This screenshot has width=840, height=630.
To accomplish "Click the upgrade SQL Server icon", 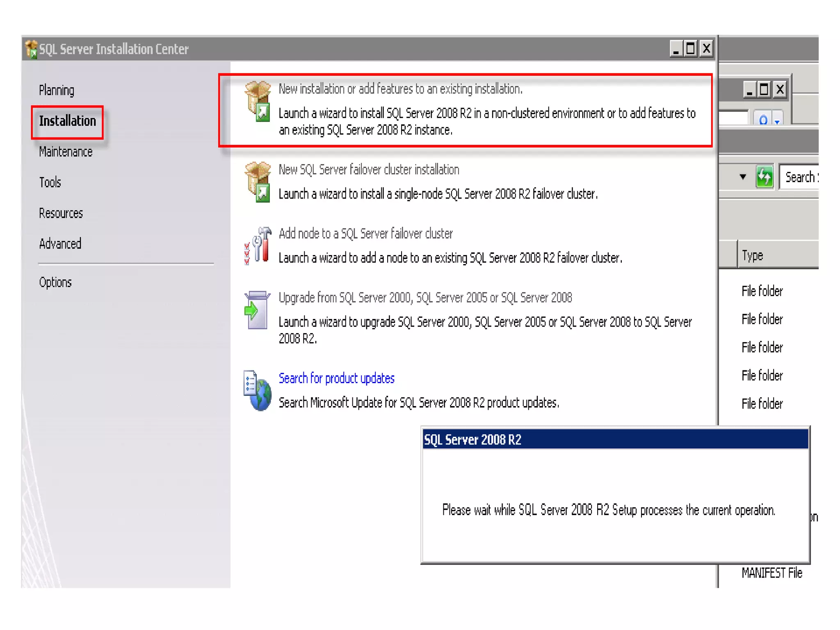I will click(x=258, y=310).
